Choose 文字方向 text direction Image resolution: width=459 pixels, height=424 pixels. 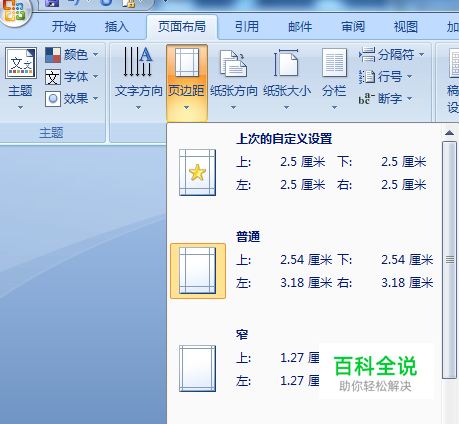[x=138, y=79]
